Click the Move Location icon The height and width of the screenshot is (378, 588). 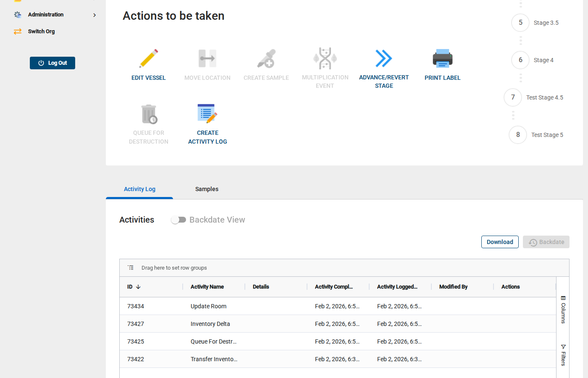(x=207, y=58)
